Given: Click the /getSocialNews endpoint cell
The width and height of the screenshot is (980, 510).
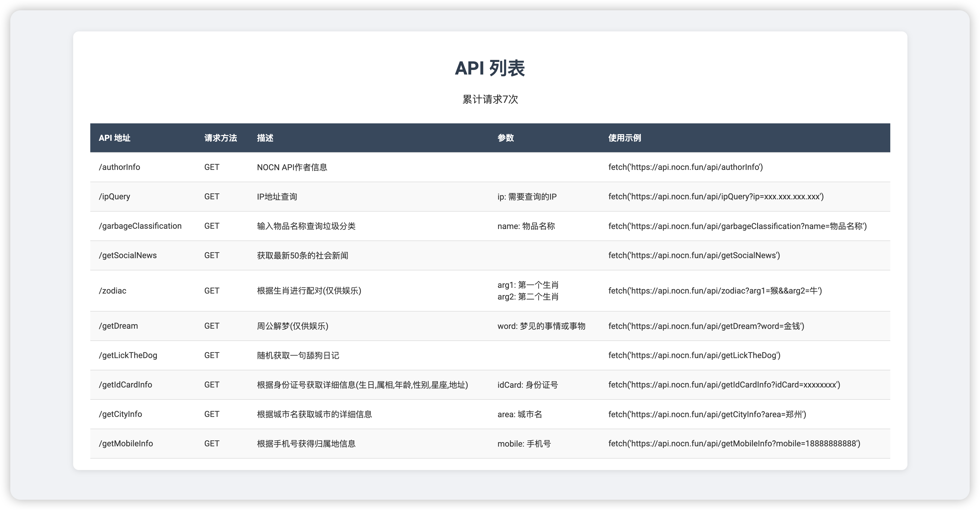Looking at the screenshot, I should click(128, 255).
